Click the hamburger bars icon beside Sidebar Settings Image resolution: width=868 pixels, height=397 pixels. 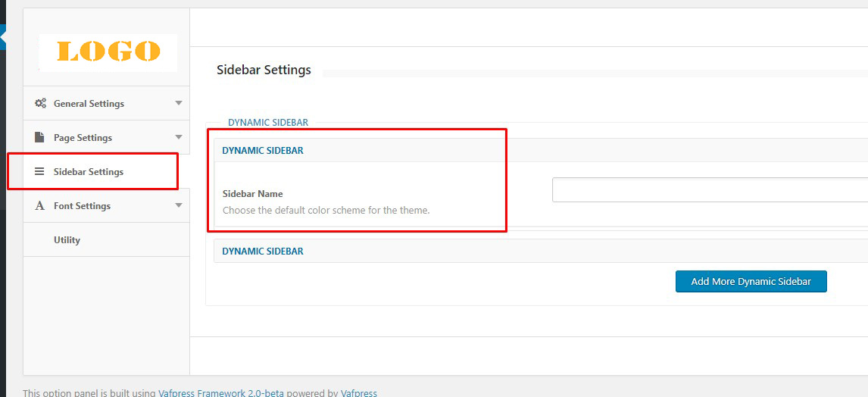click(40, 172)
